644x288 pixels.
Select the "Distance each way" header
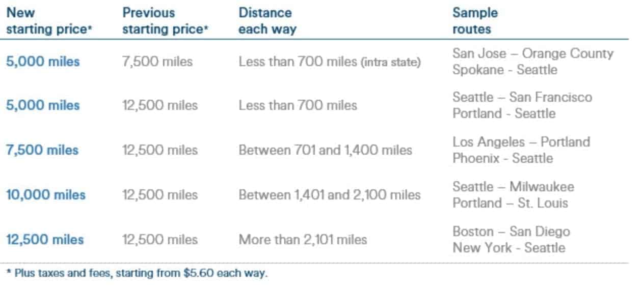(267, 21)
